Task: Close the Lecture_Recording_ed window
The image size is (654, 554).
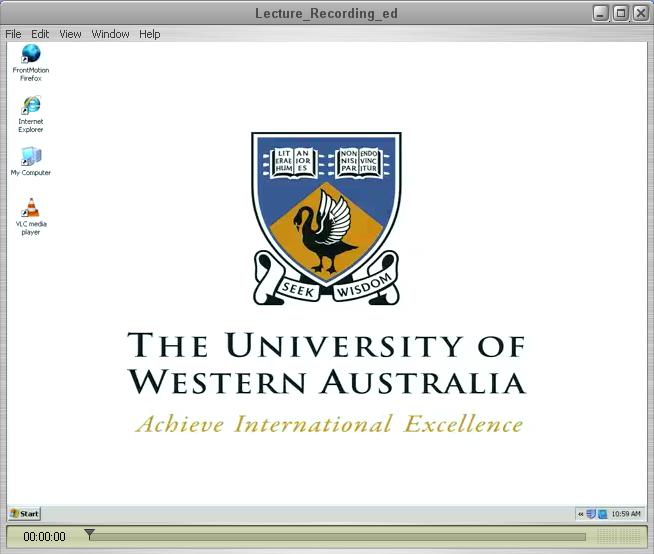Action: (x=641, y=13)
